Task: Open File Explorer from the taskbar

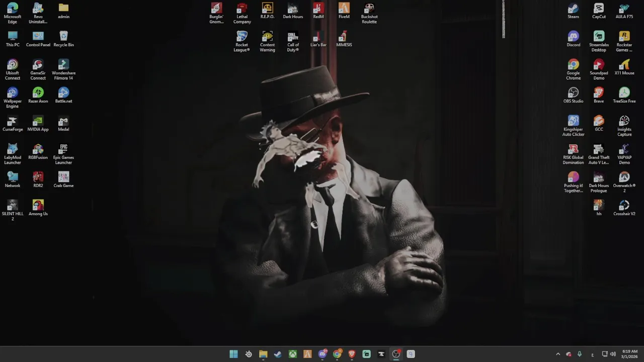Action: [x=263, y=354]
